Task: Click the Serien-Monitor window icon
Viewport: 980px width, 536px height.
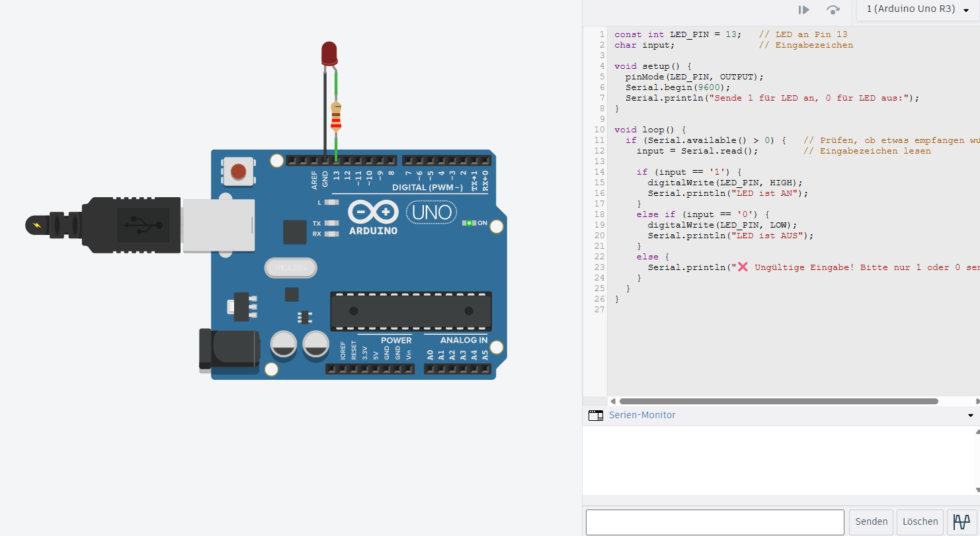Action: click(x=596, y=416)
